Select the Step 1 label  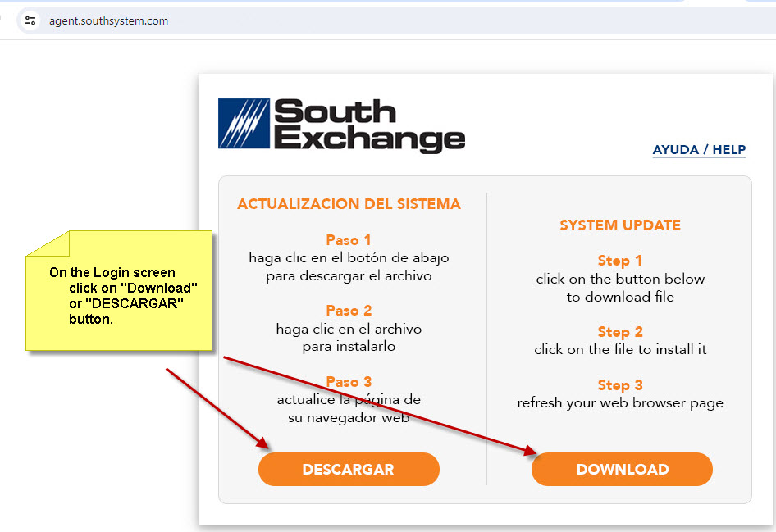pyautogui.click(x=620, y=261)
